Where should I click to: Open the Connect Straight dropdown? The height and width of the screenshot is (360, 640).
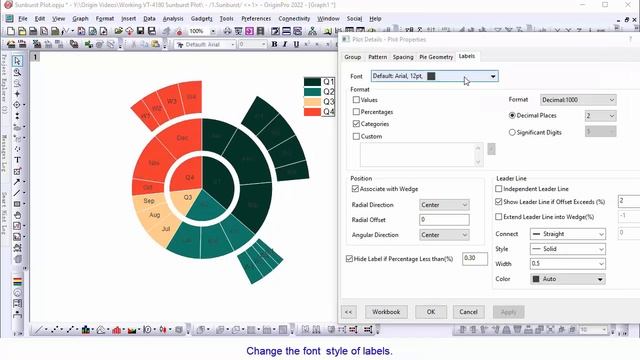click(x=568, y=234)
